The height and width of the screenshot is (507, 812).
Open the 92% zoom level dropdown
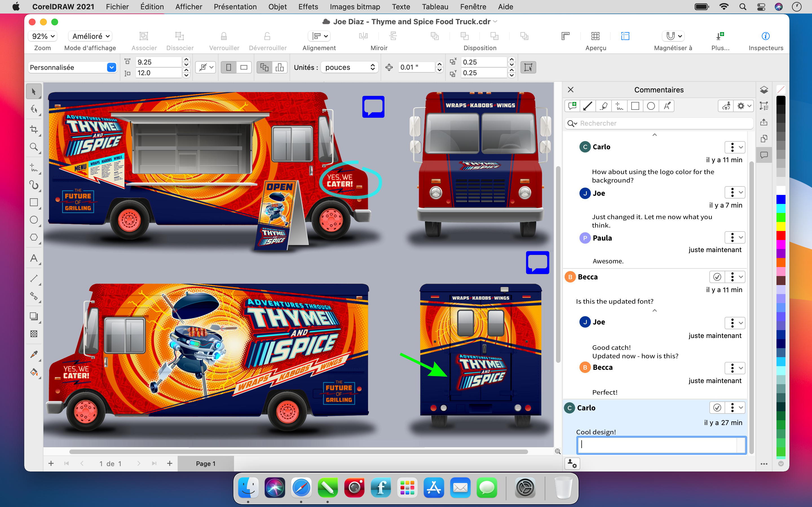pyautogui.click(x=42, y=36)
